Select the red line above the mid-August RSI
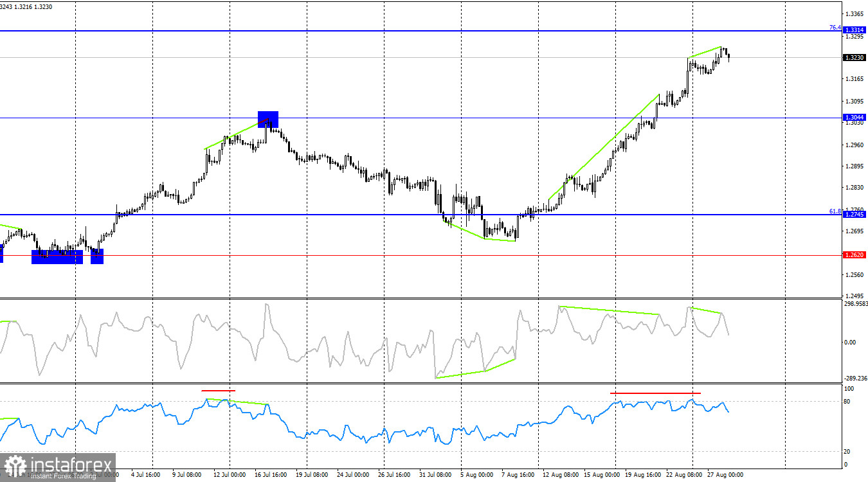The image size is (868, 482). (655, 393)
